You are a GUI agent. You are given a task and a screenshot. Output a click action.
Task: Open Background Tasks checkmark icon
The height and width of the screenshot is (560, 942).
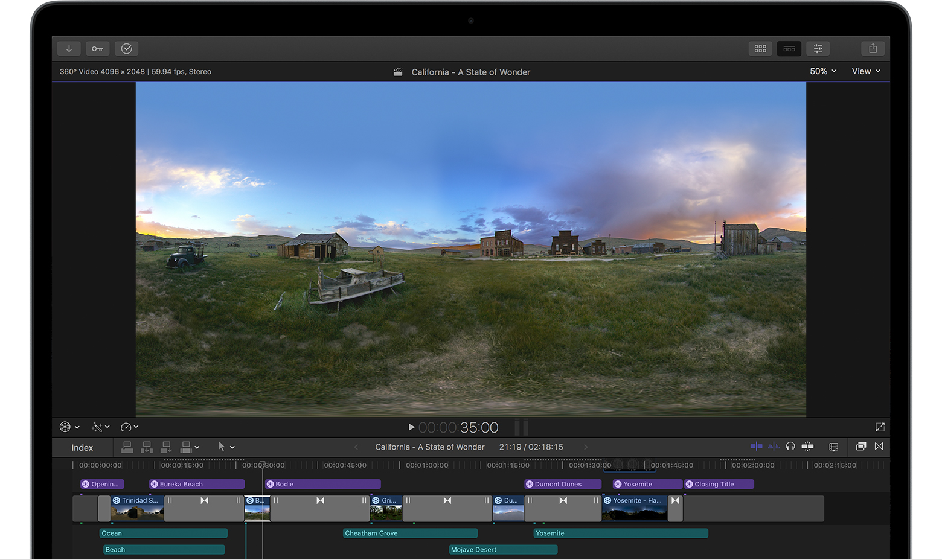[126, 49]
